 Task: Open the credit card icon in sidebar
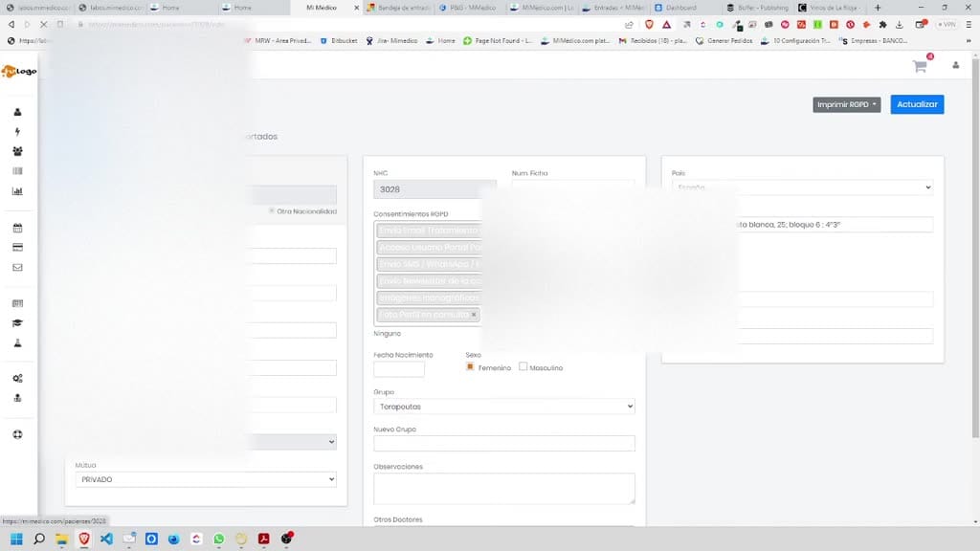click(x=17, y=248)
